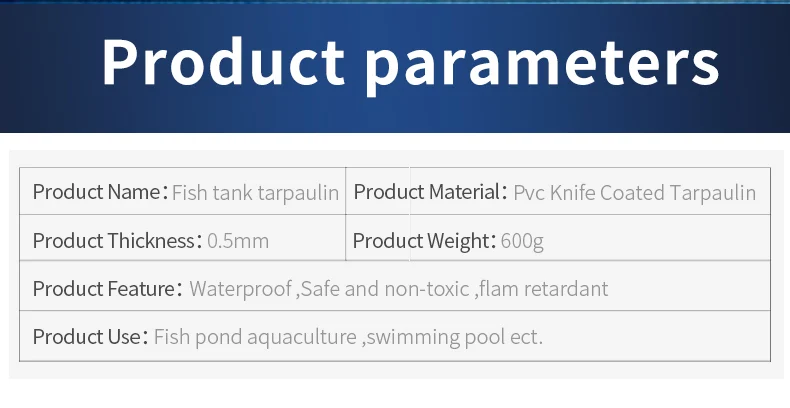Click the "Product parameters" heading

click(x=410, y=63)
